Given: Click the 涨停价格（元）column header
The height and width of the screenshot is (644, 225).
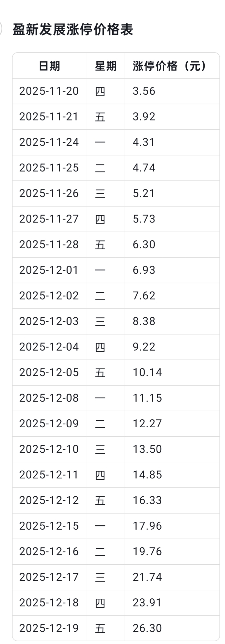Looking at the screenshot, I should [x=170, y=66].
